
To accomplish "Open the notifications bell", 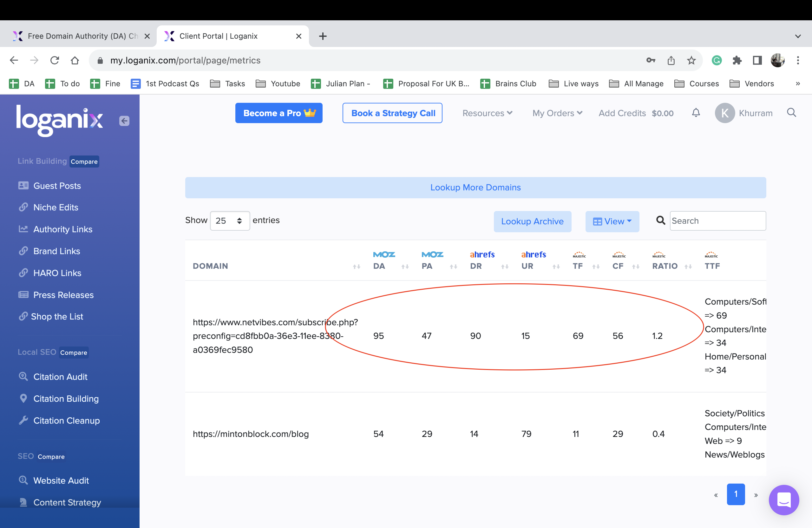I will point(696,113).
